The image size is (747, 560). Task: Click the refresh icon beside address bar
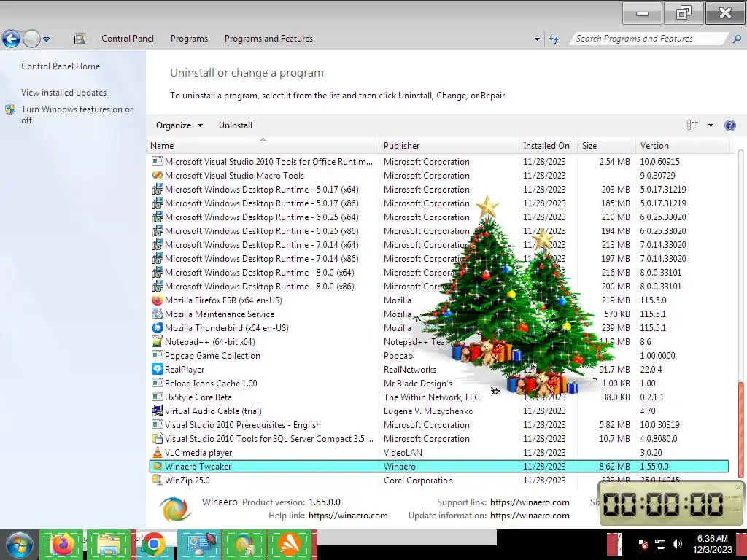pyautogui.click(x=554, y=39)
